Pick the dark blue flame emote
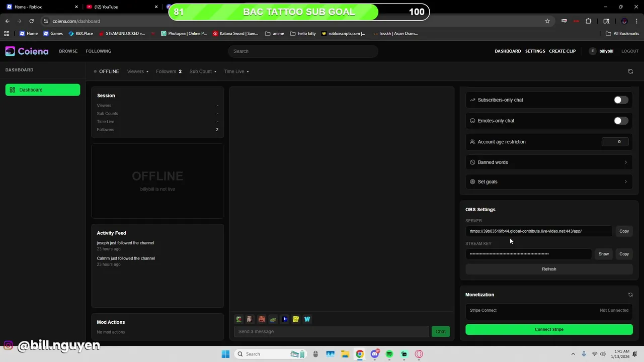 284,319
